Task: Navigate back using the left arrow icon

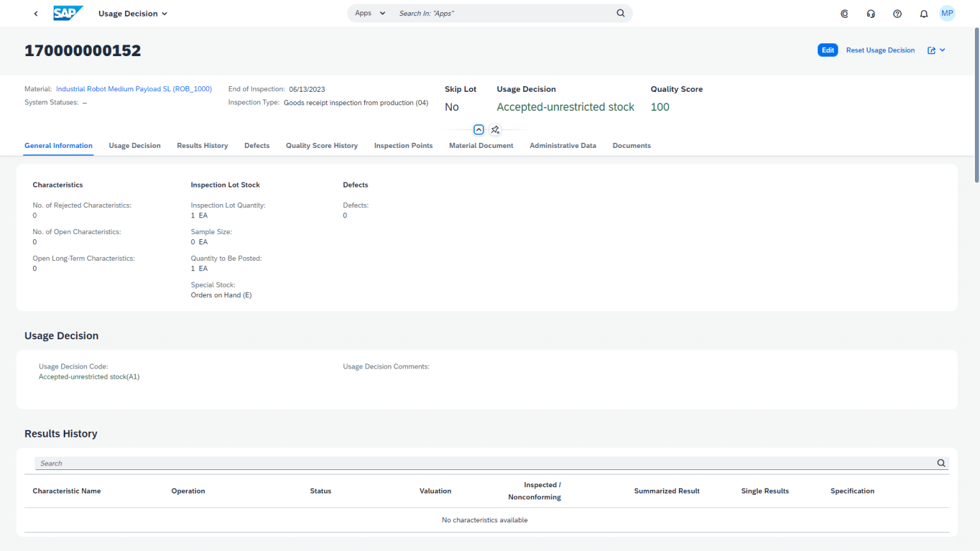Action: coord(36,13)
